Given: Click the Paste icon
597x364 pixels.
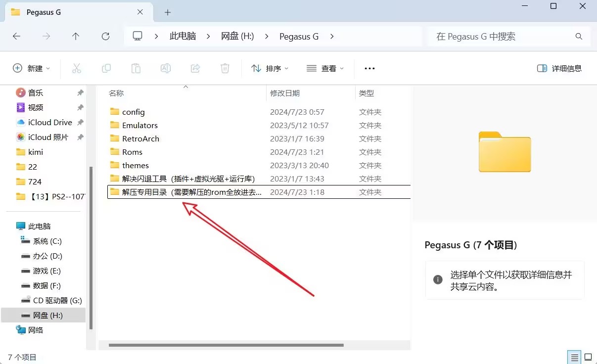Looking at the screenshot, I should [x=136, y=68].
